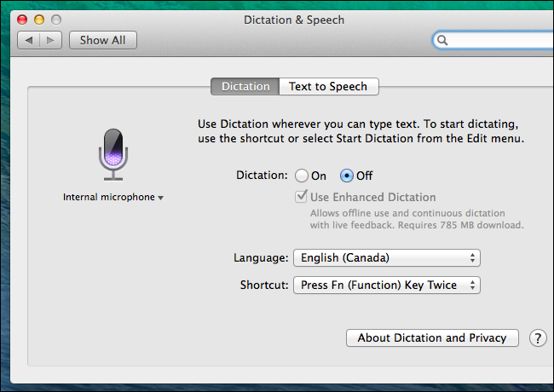Click the forward navigation arrow

52,40
